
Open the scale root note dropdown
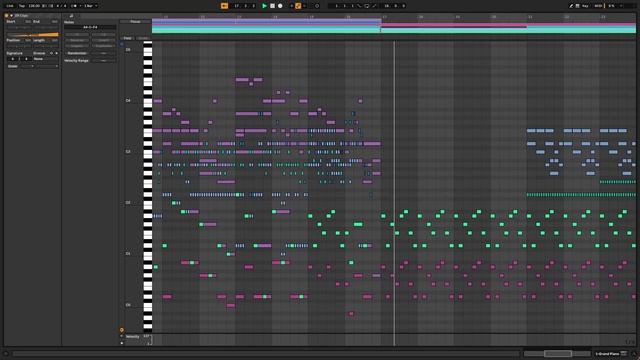pyautogui.click(x=28, y=66)
